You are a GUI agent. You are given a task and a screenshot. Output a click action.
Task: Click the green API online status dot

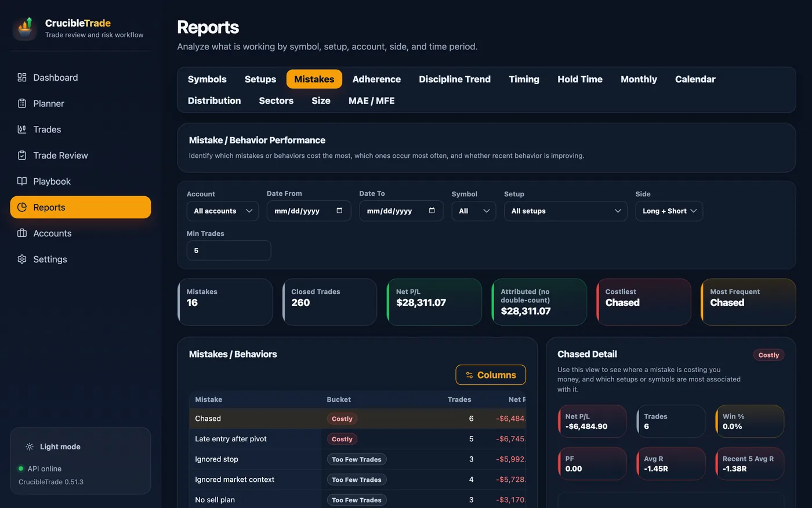pos(21,469)
